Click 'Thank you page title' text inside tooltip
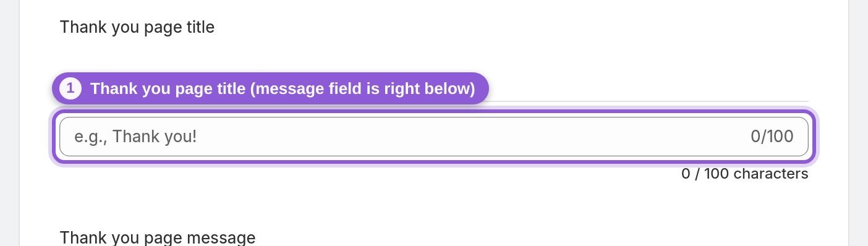The width and height of the screenshot is (868, 246). pos(168,89)
